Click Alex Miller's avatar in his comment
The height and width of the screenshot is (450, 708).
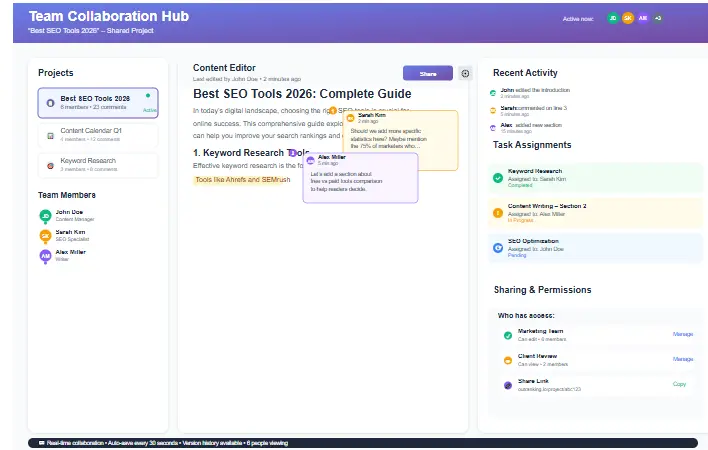tap(311, 160)
